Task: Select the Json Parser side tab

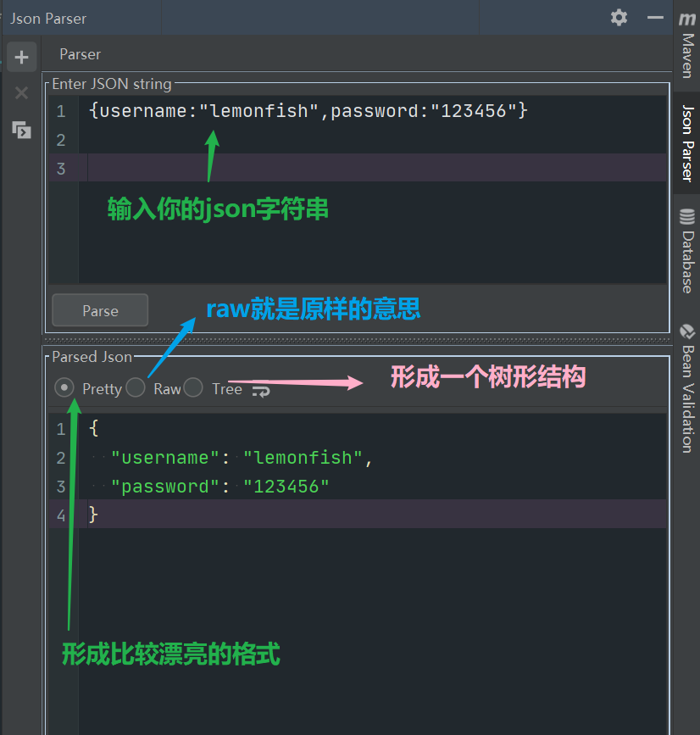Action: click(687, 143)
